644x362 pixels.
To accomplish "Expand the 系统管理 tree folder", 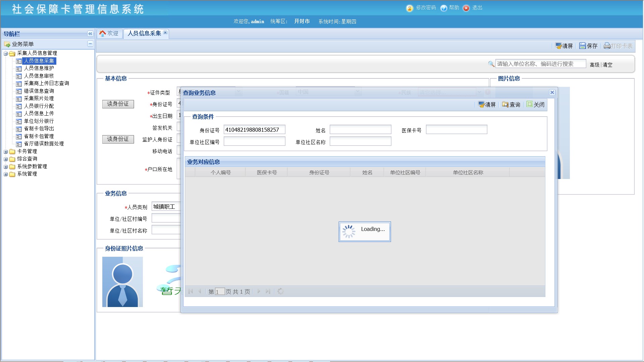I will click(5, 174).
